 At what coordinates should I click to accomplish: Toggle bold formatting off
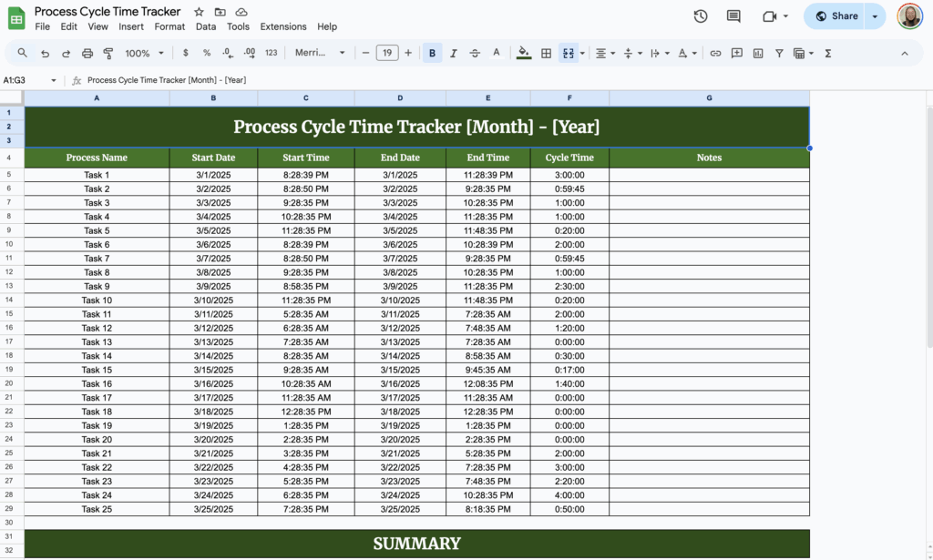click(431, 53)
